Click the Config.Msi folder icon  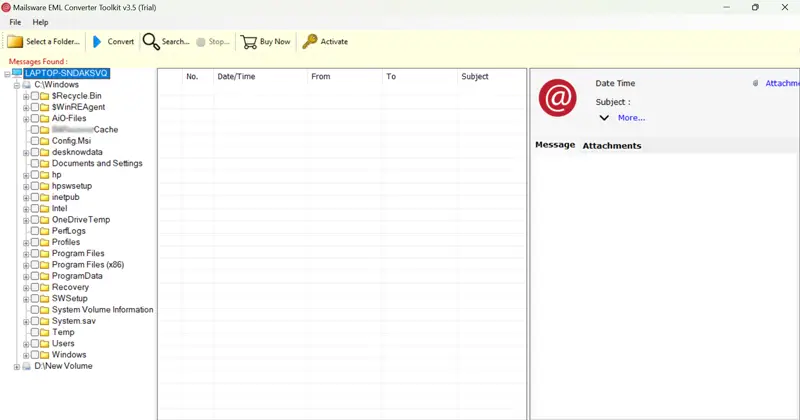point(45,141)
